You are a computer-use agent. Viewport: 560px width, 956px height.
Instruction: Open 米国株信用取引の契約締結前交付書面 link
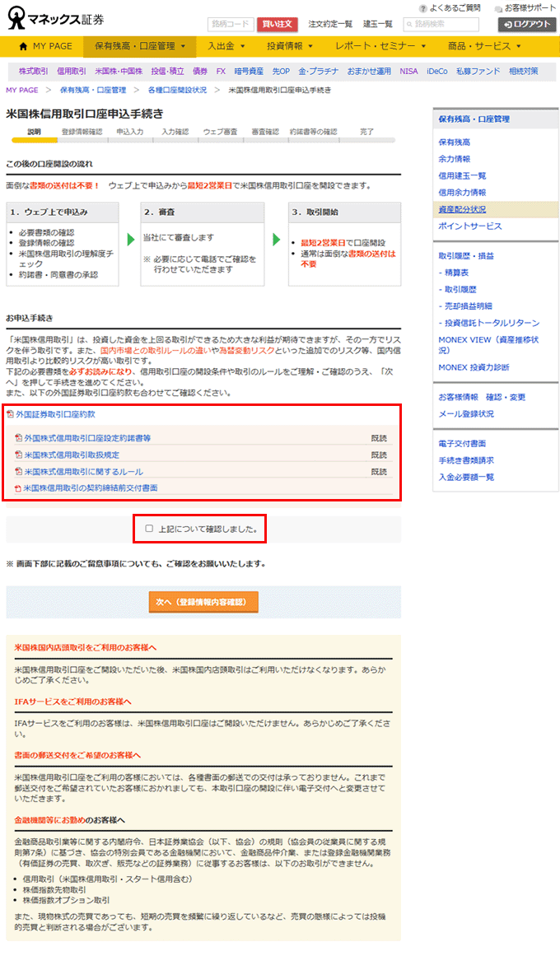[x=91, y=488]
